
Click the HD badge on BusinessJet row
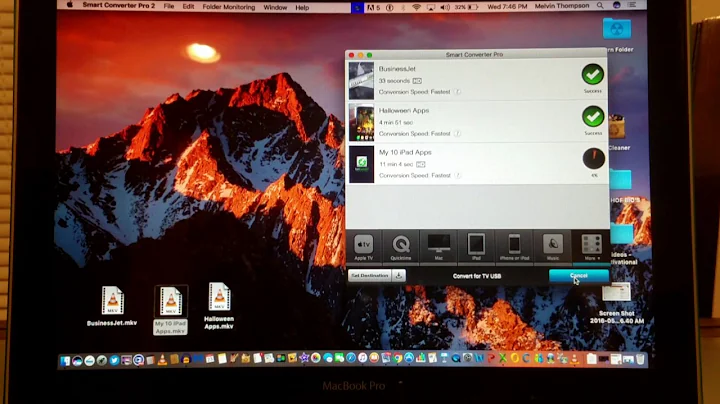417,81
